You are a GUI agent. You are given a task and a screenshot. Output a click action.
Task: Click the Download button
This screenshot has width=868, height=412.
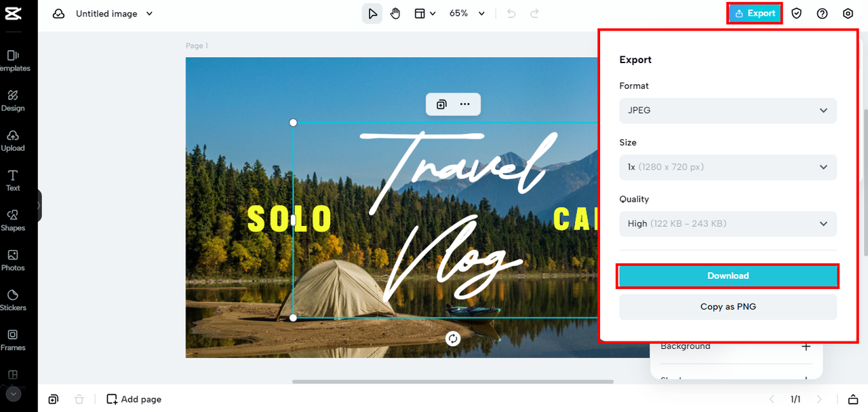pyautogui.click(x=728, y=276)
